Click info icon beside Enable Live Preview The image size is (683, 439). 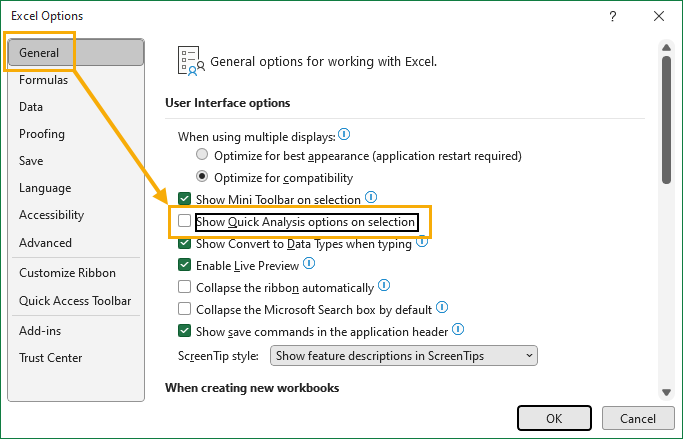(309, 263)
